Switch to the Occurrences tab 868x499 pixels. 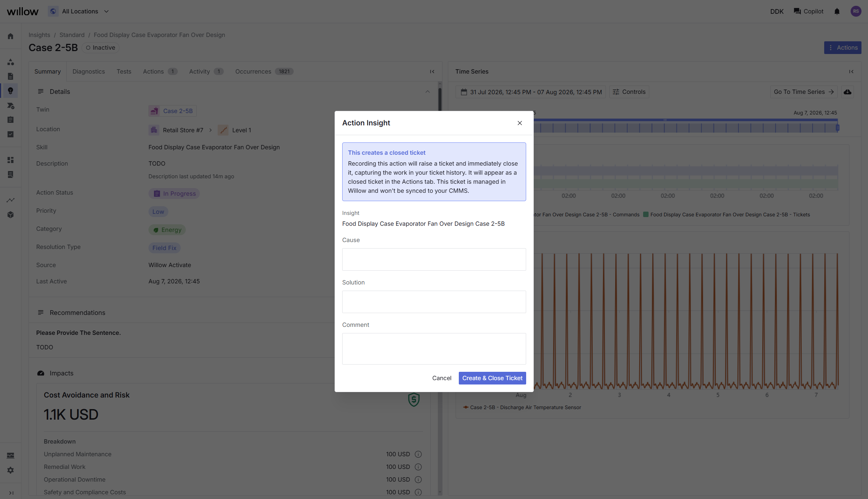coord(264,71)
